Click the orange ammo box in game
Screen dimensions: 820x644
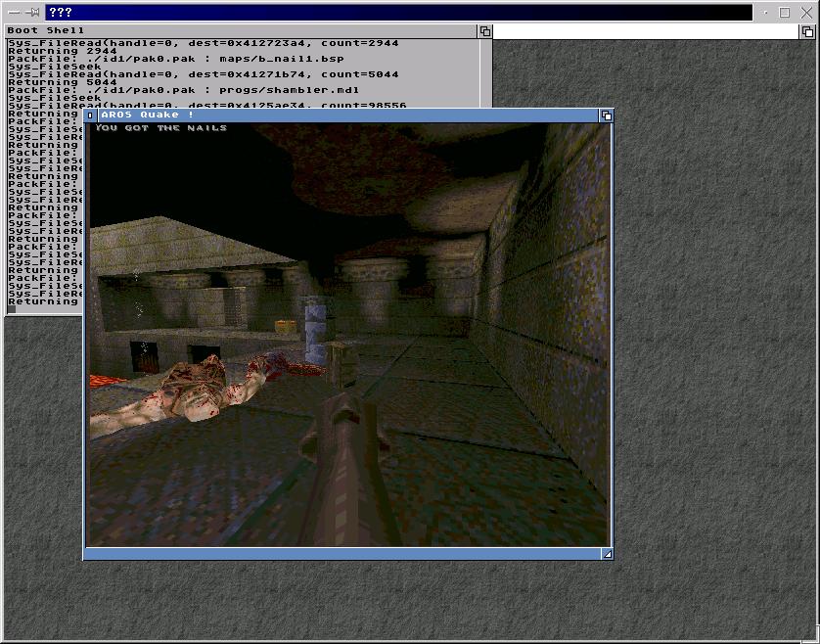286,326
